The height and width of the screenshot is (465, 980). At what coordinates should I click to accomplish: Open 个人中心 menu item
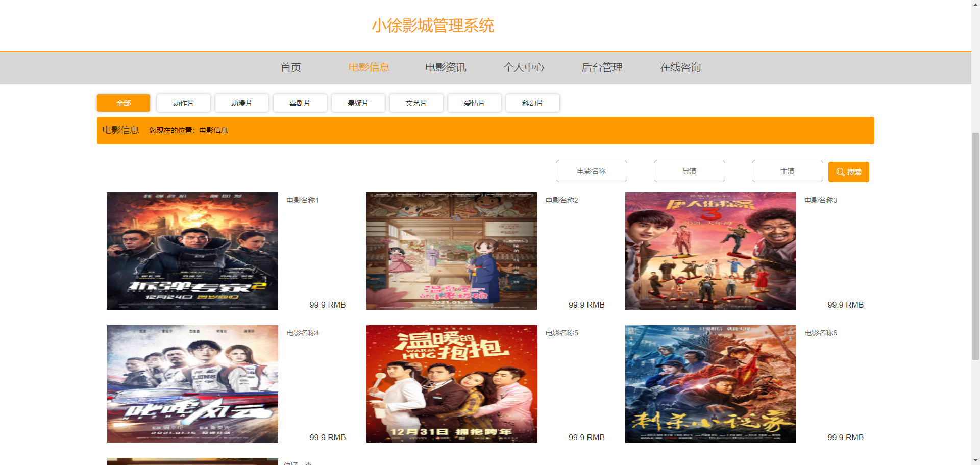[x=524, y=67]
